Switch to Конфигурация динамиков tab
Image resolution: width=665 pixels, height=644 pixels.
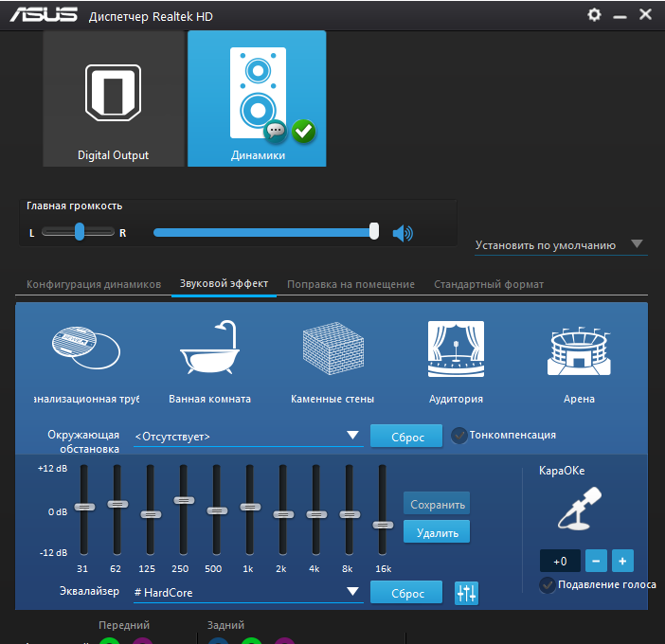coord(94,284)
